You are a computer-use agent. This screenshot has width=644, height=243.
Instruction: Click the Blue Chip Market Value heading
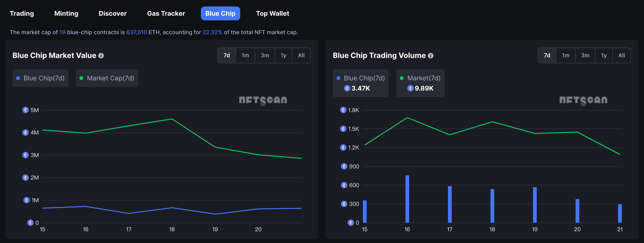pos(54,55)
